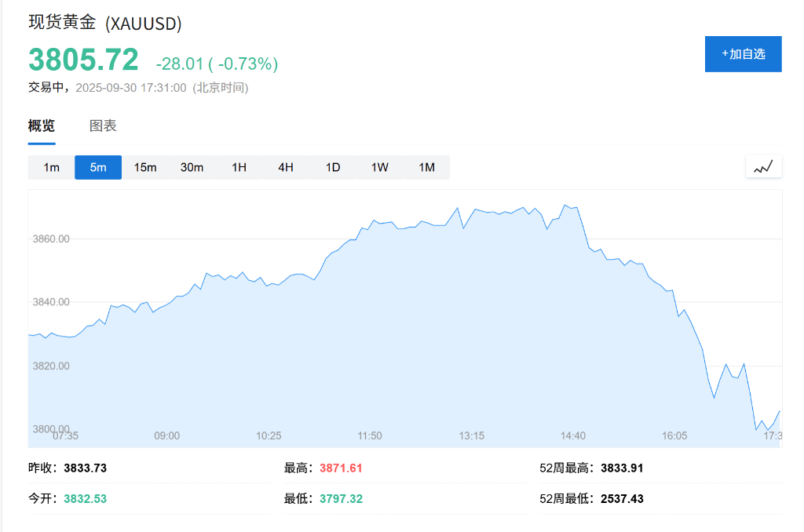Click the 最高 value 3871.61
The height and width of the screenshot is (532, 804).
[341, 468]
